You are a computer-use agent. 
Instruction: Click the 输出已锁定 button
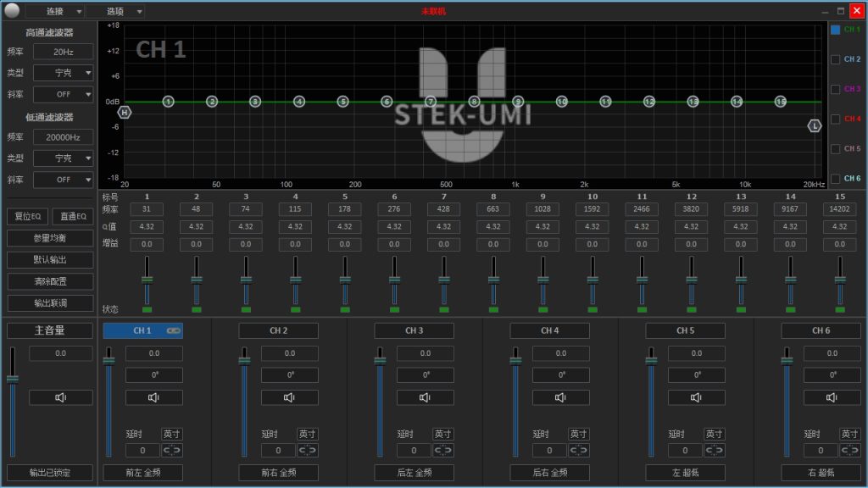pyautogui.click(x=50, y=473)
